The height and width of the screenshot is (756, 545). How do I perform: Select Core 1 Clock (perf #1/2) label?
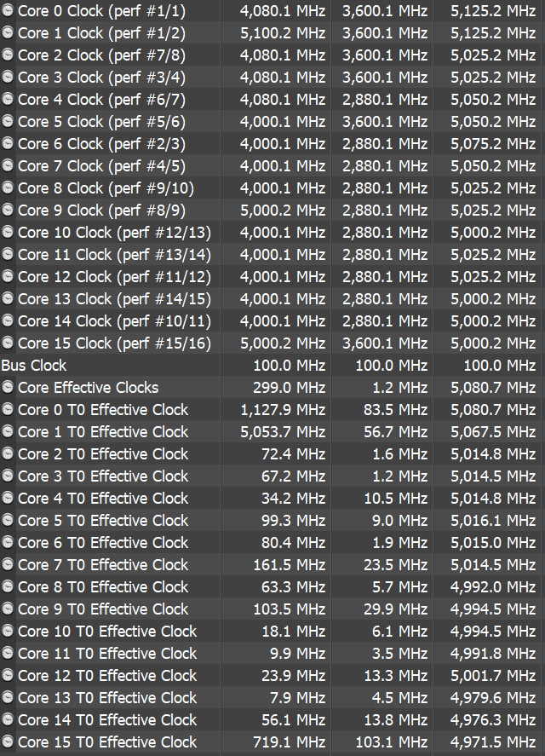101,33
